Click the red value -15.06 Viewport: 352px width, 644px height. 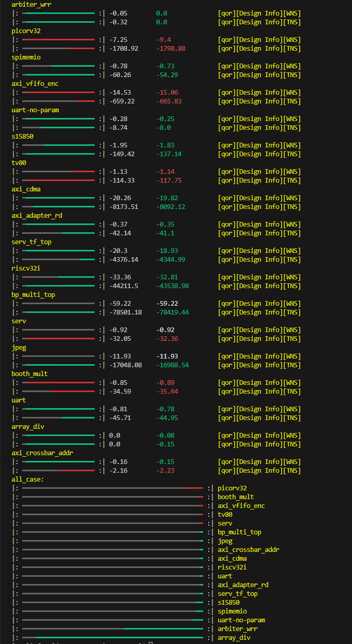[x=167, y=93]
